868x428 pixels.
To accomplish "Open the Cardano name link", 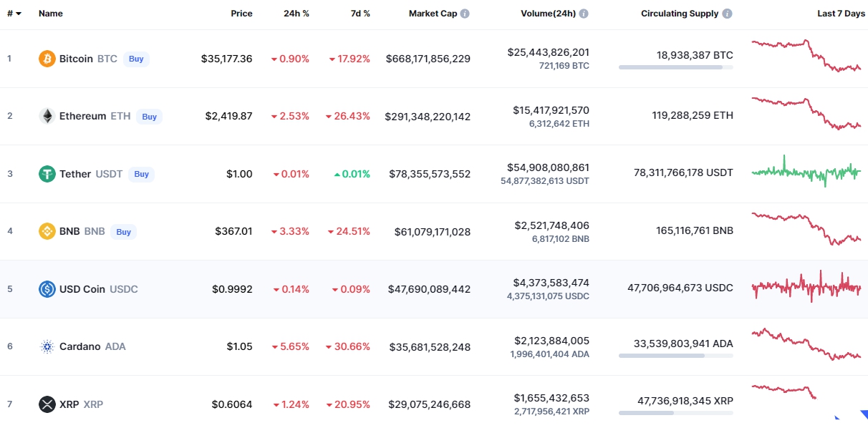I will point(80,346).
